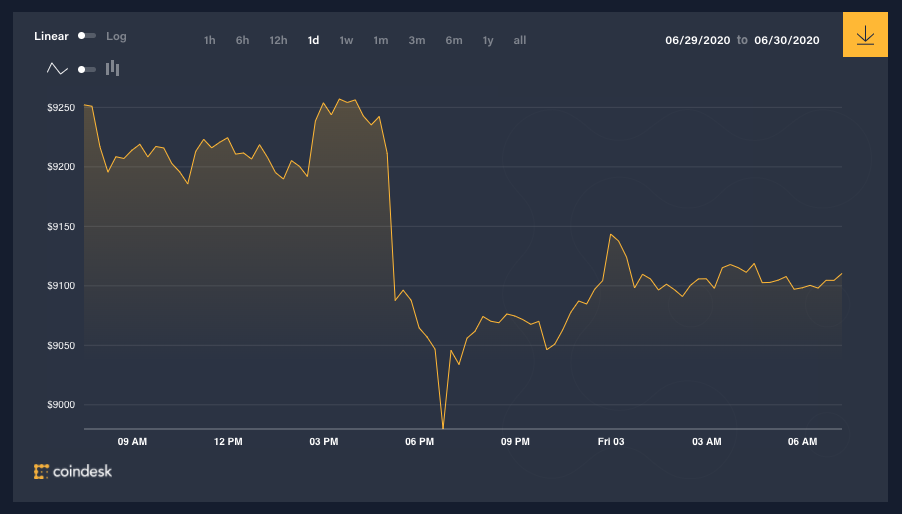The height and width of the screenshot is (514, 902).
Task: Click the 06 AM time label
Action: pyautogui.click(x=802, y=442)
